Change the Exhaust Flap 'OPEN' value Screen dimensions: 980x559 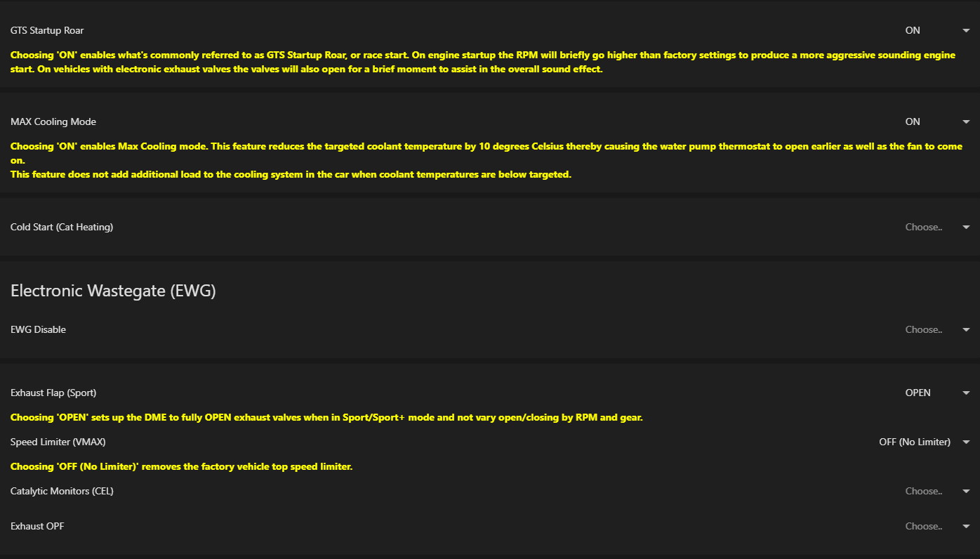tap(918, 393)
